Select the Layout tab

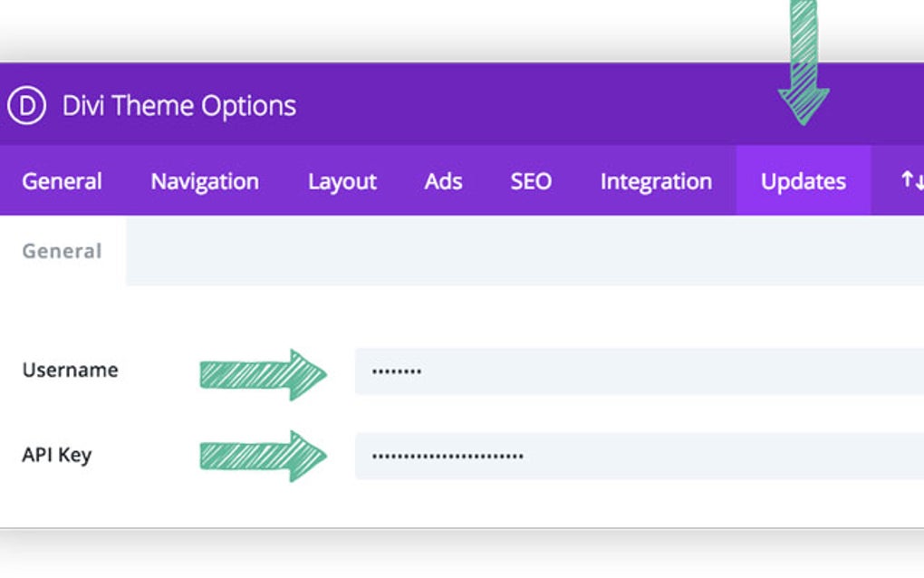click(342, 180)
